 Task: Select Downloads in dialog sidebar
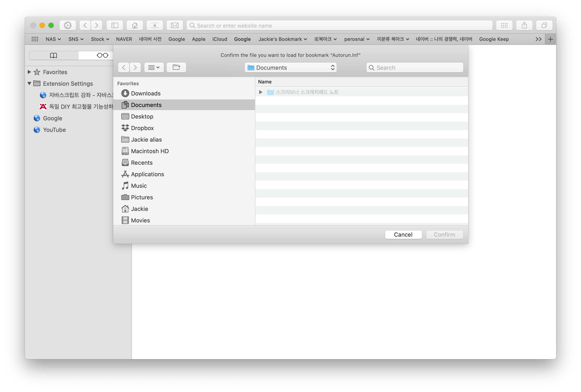coord(145,93)
